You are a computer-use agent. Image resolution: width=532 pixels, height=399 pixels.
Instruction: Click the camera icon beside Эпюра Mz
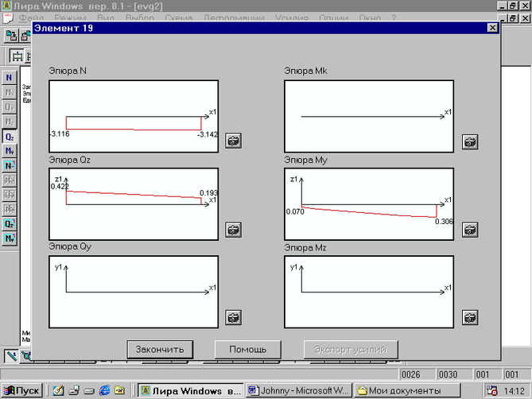click(x=470, y=318)
